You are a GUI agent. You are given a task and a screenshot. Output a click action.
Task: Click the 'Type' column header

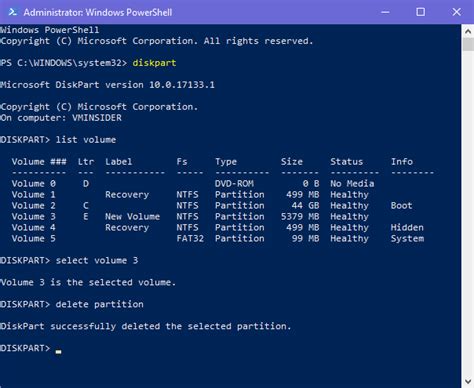[226, 162]
